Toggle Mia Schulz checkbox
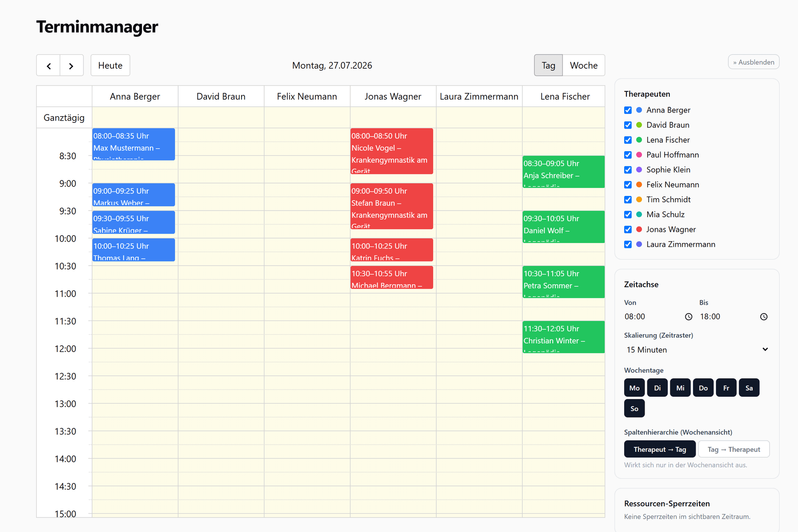Viewport: 798px width, 532px height. (628, 215)
